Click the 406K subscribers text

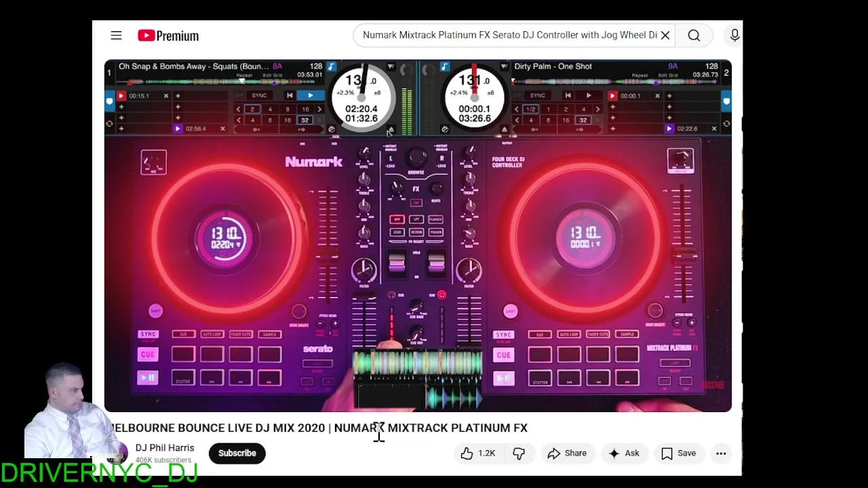click(x=165, y=460)
